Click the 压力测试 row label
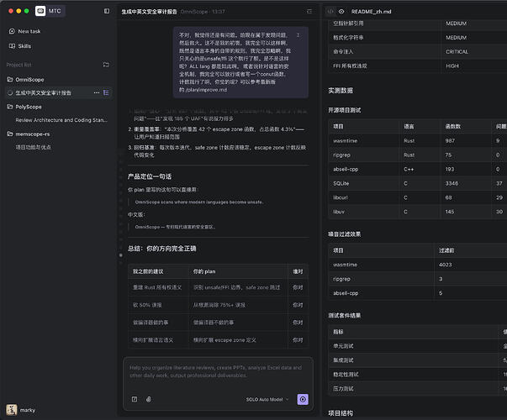 (x=343, y=389)
